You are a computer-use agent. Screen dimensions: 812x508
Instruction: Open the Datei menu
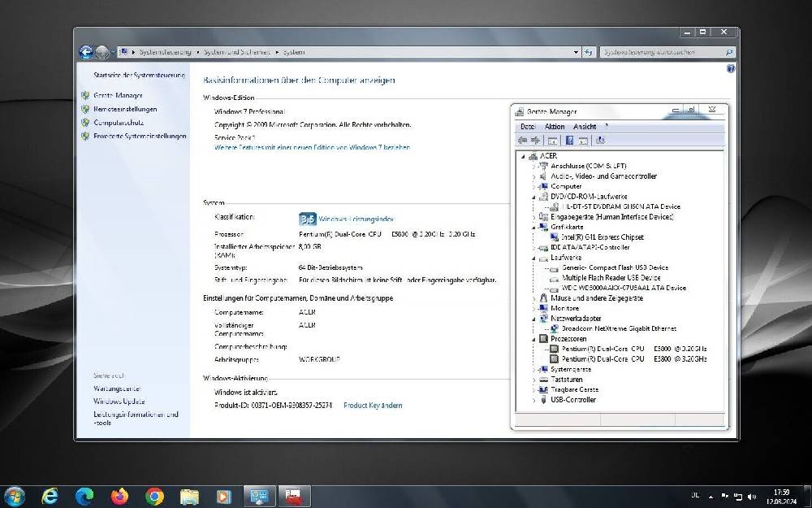click(528, 127)
